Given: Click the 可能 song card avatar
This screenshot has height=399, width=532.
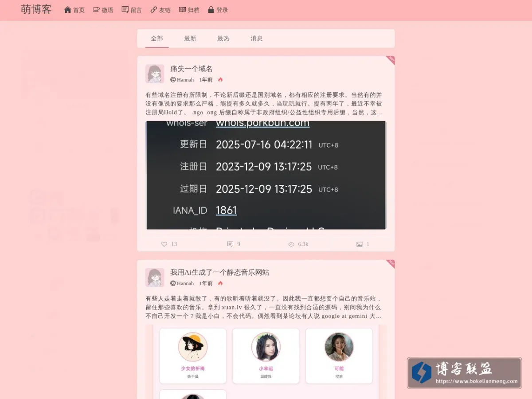Looking at the screenshot, I should point(339,347).
